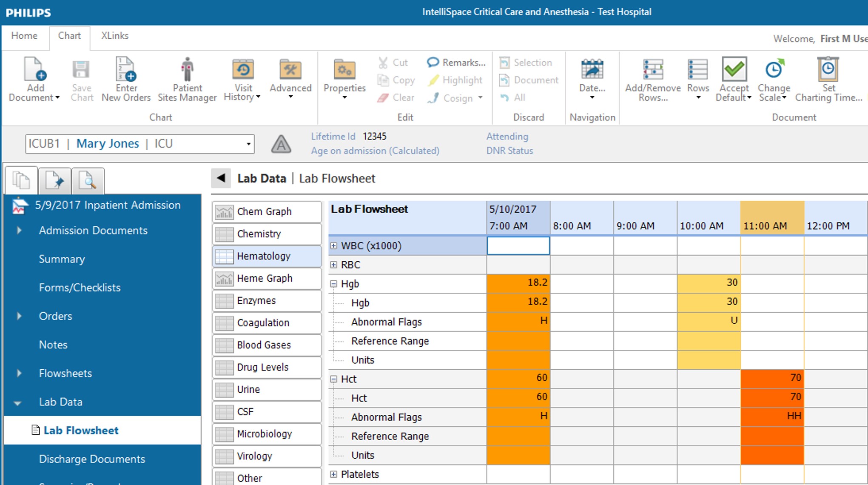Click the pinned document tab icon
868x485 pixels.
[x=54, y=180]
